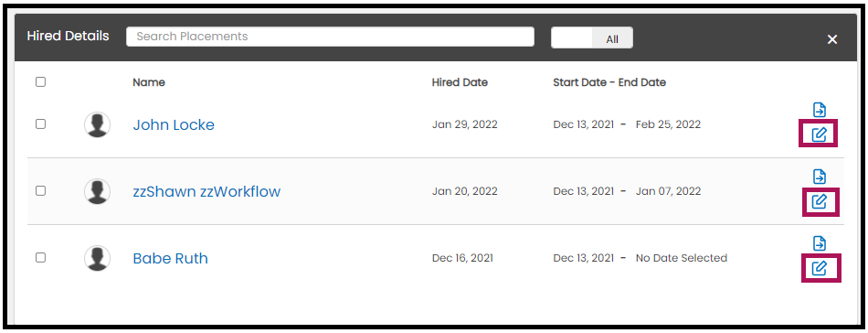Viewport: 868px width, 333px height.
Task: Switch filter toggle to All
Action: (612, 38)
